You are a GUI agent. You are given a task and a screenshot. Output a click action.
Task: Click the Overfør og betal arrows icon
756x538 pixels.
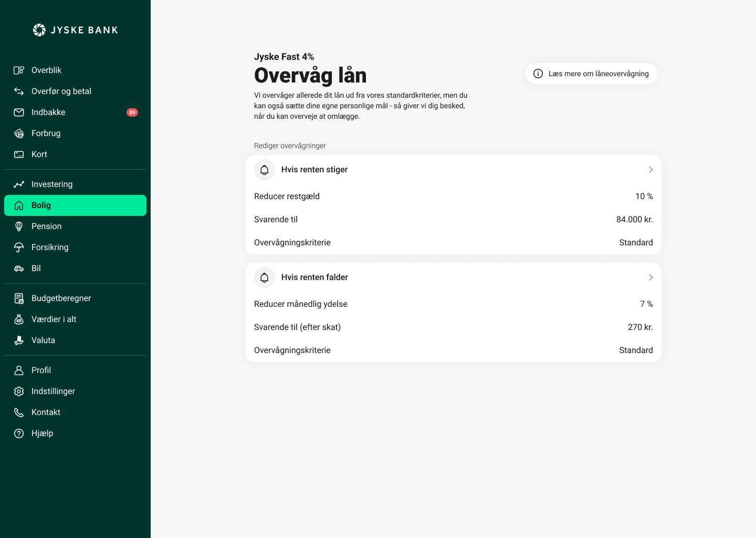(19, 91)
